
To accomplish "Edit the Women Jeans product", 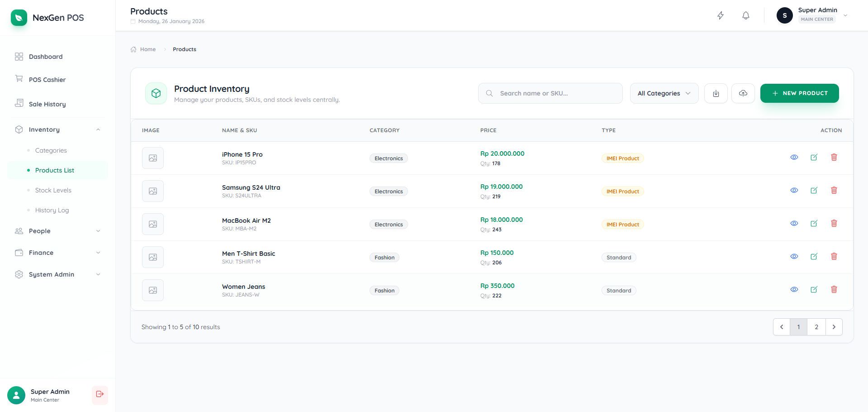I will [x=814, y=289].
